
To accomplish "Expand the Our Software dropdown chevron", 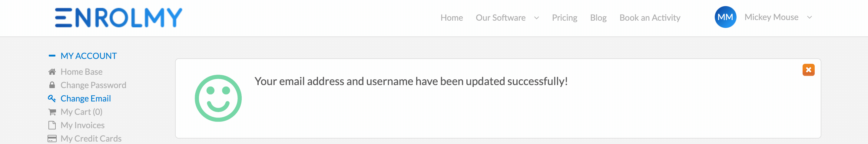I will click(536, 18).
